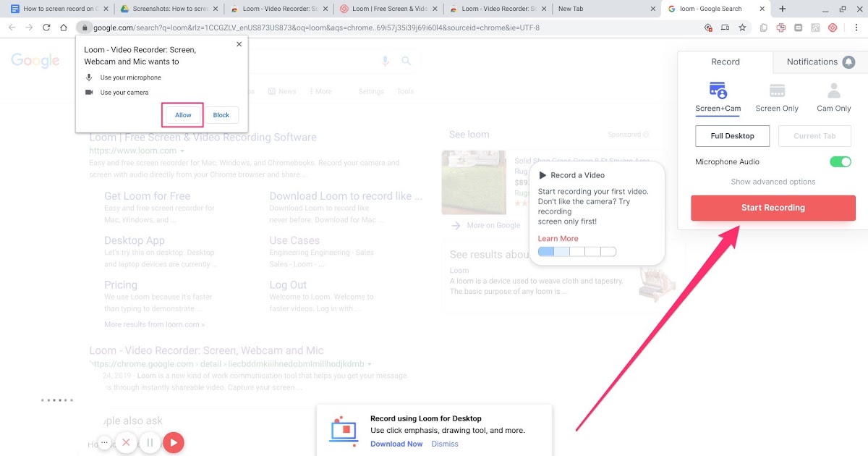The height and width of the screenshot is (456, 868).
Task: Open the More search filters menu
Action: (x=320, y=91)
